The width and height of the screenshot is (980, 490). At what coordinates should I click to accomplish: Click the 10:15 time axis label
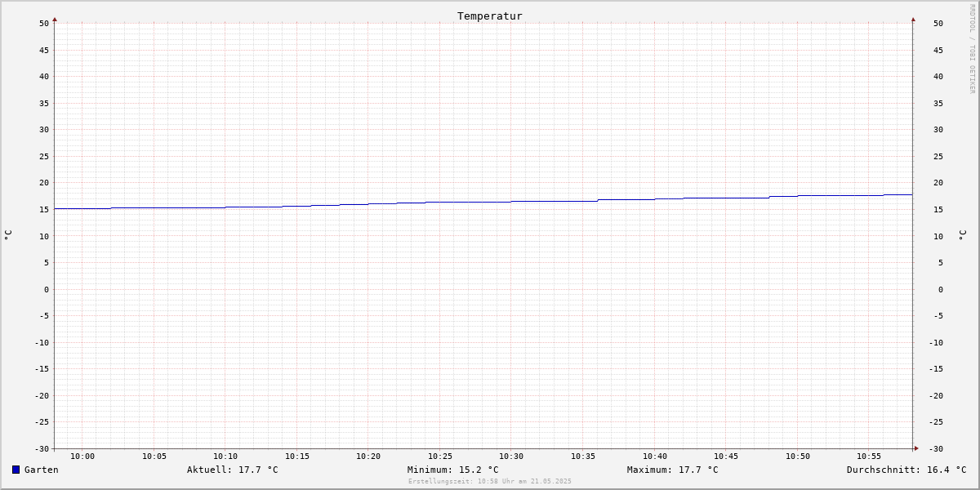pos(297,457)
